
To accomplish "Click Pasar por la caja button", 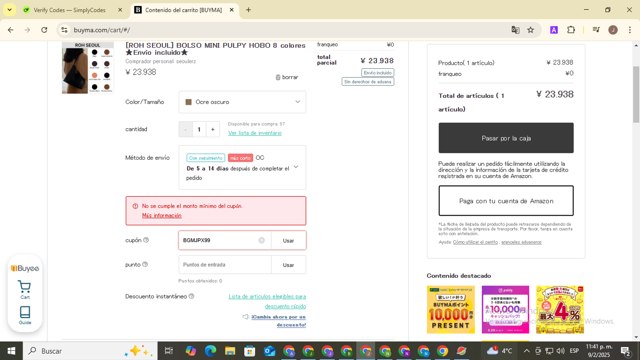I will tap(506, 138).
